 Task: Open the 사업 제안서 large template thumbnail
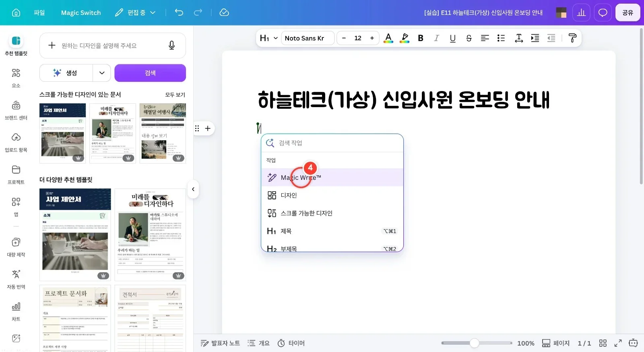75,234
